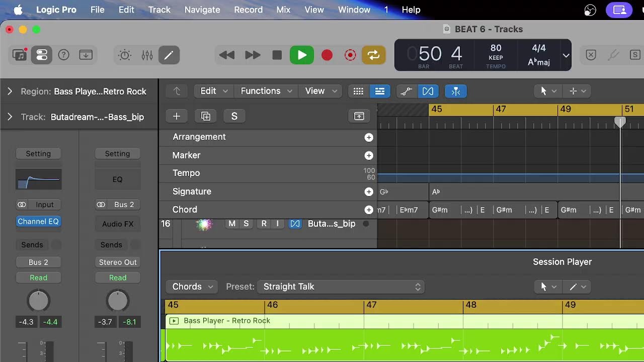Open the Quick Help button
Screen dimensions: 644x362
63,55
